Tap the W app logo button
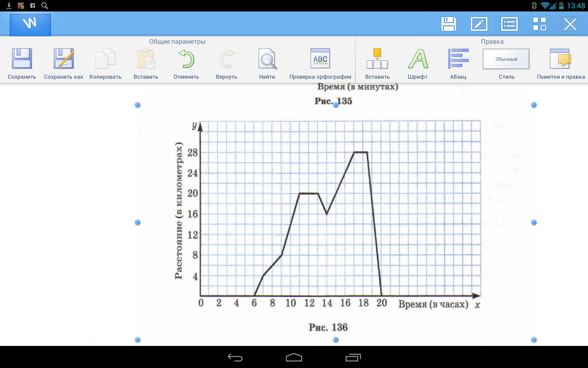This screenshot has width=588, height=368. pos(30,24)
